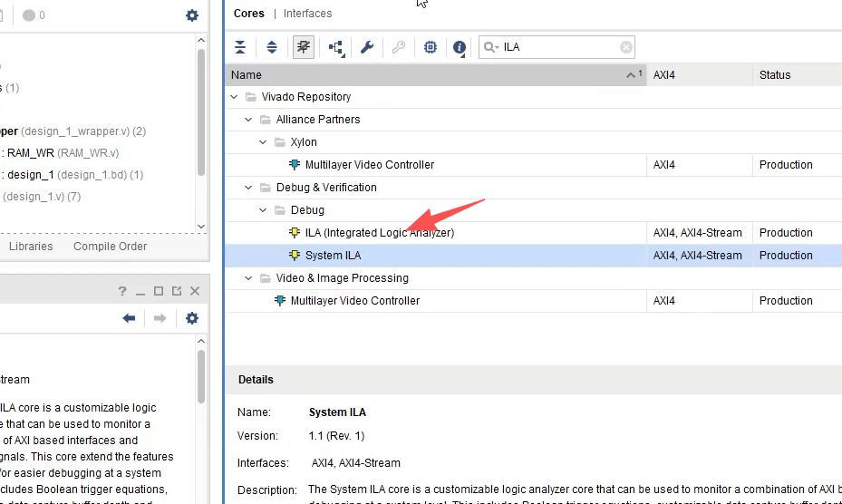Click the ILA search input field
The width and height of the screenshot is (842, 504).
point(558,47)
